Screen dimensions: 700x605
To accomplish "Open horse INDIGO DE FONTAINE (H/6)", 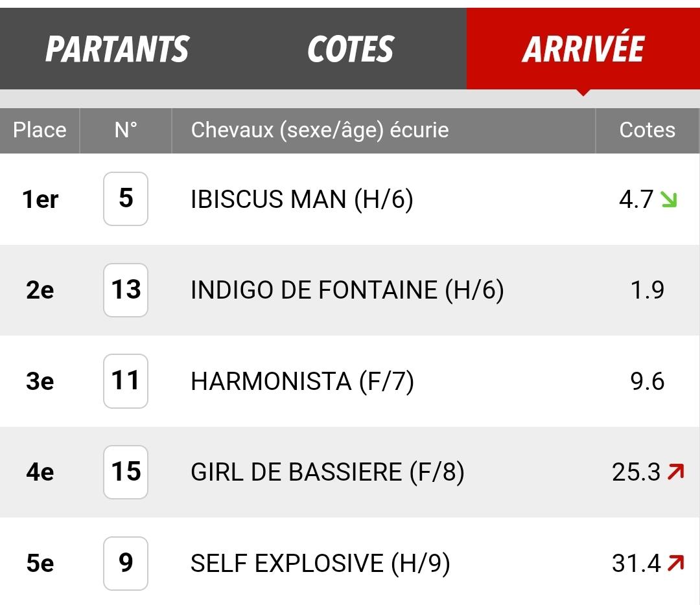I will click(x=347, y=290).
